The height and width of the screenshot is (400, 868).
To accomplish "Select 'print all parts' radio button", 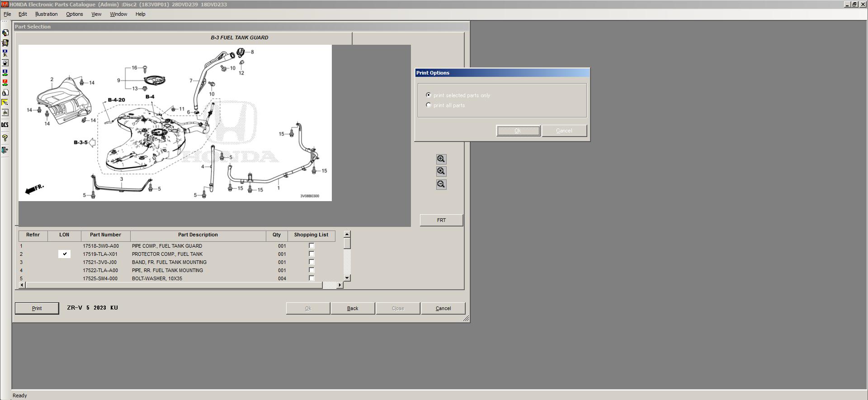I will click(429, 105).
